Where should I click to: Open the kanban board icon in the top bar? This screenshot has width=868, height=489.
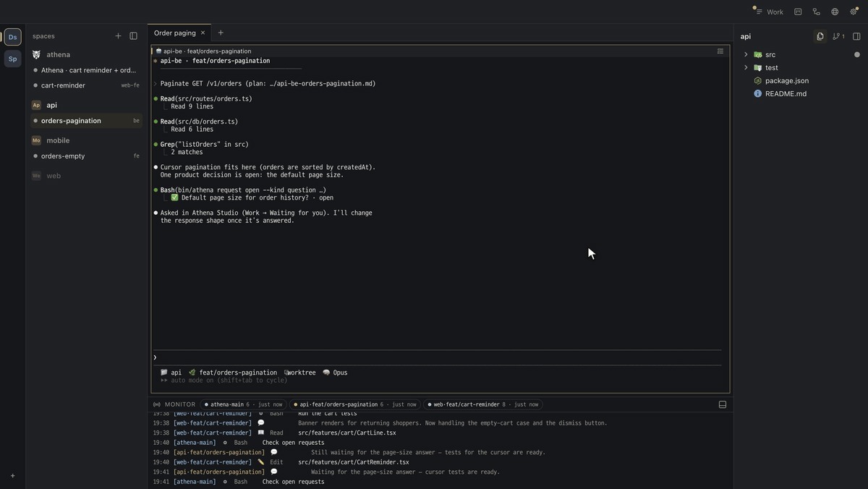click(x=798, y=12)
